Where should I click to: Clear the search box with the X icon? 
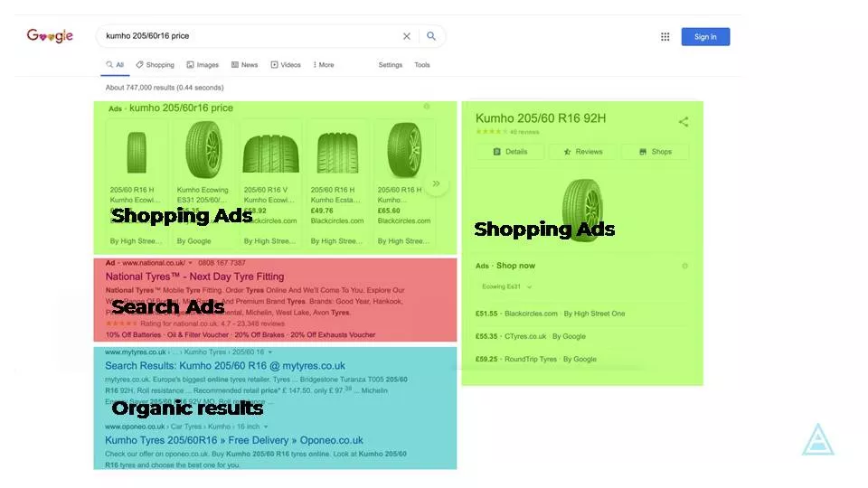tap(406, 36)
